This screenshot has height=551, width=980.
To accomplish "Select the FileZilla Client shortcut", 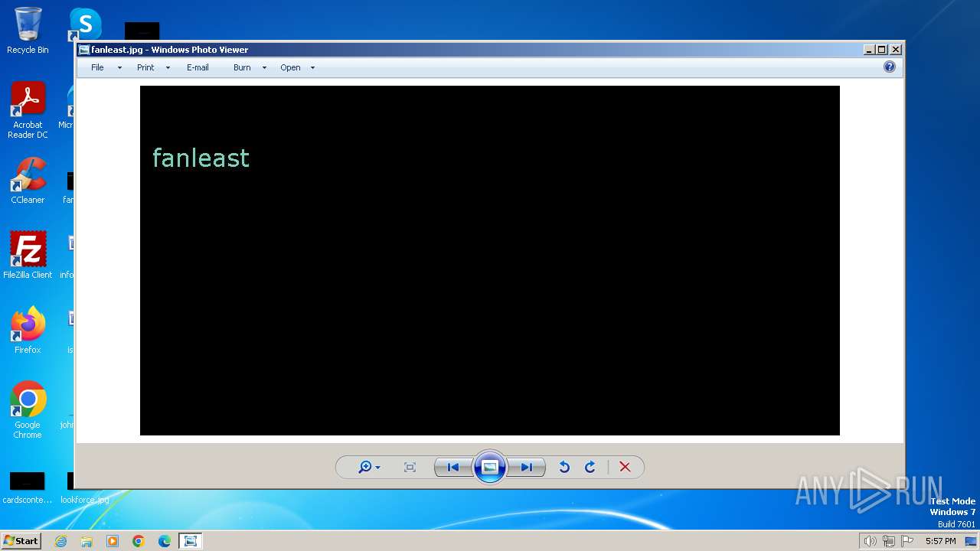I will pyautogui.click(x=28, y=255).
